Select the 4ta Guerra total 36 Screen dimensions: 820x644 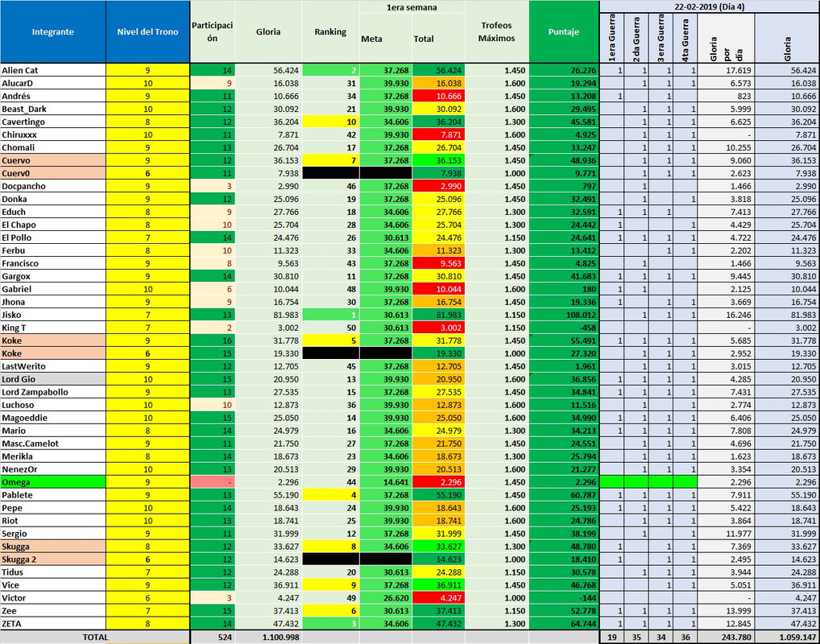pyautogui.click(x=685, y=638)
